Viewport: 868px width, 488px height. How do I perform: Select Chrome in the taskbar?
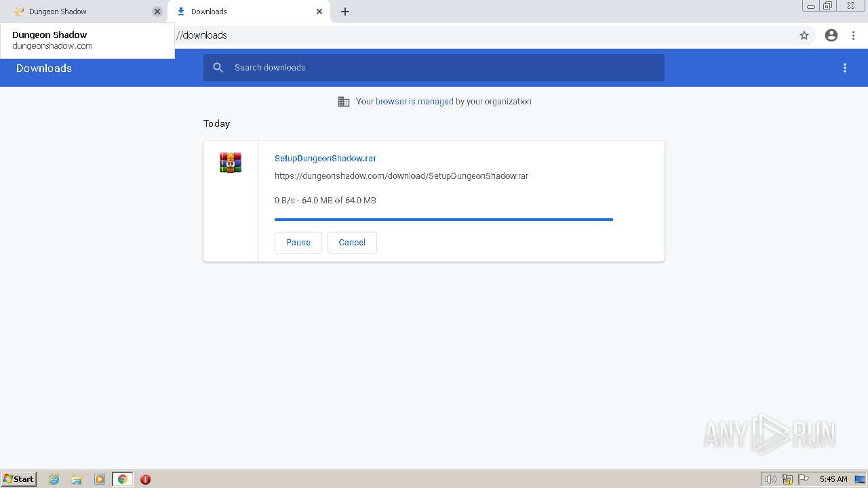tap(122, 479)
